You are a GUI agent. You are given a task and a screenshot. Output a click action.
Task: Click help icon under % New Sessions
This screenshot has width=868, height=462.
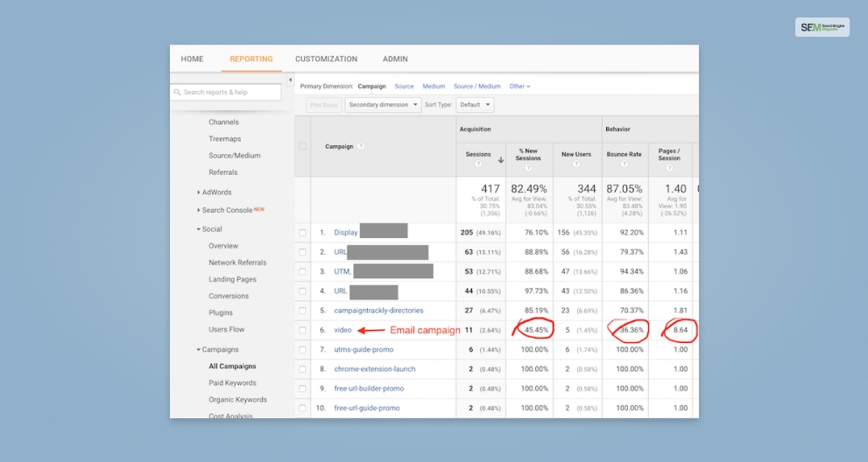[x=528, y=166]
